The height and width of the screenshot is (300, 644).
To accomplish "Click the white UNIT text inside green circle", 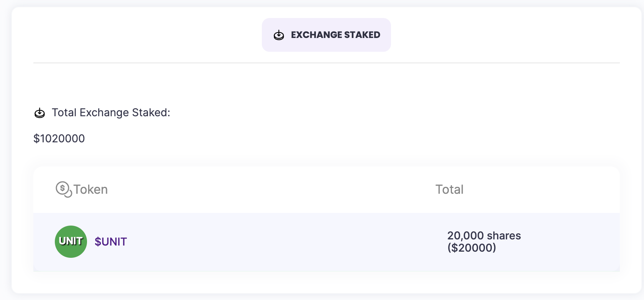I will pos(71,241).
